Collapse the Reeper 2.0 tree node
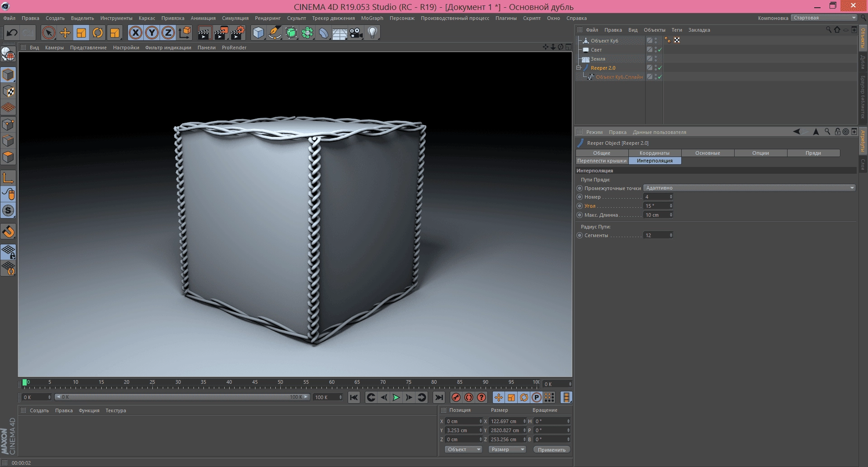 [x=579, y=68]
